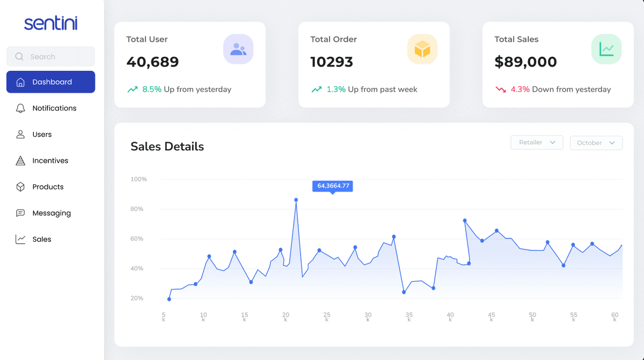Select Incentives in the sidebar
Image resolution: width=644 pixels, height=360 pixels.
click(x=50, y=160)
